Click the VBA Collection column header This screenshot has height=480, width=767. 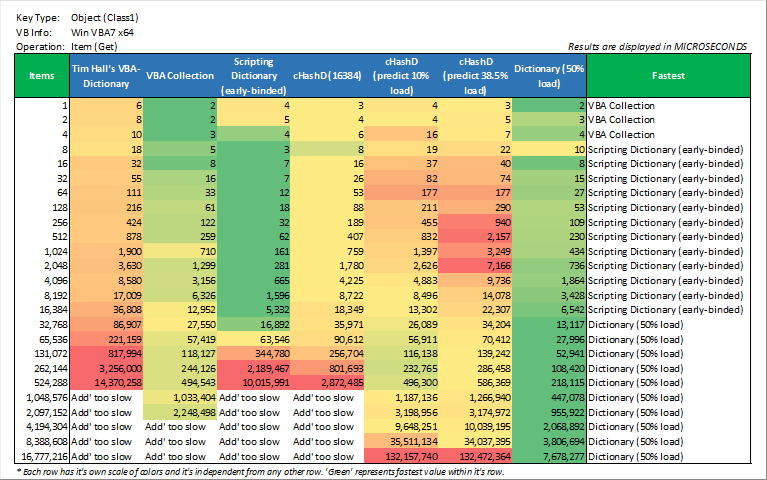pyautogui.click(x=180, y=75)
